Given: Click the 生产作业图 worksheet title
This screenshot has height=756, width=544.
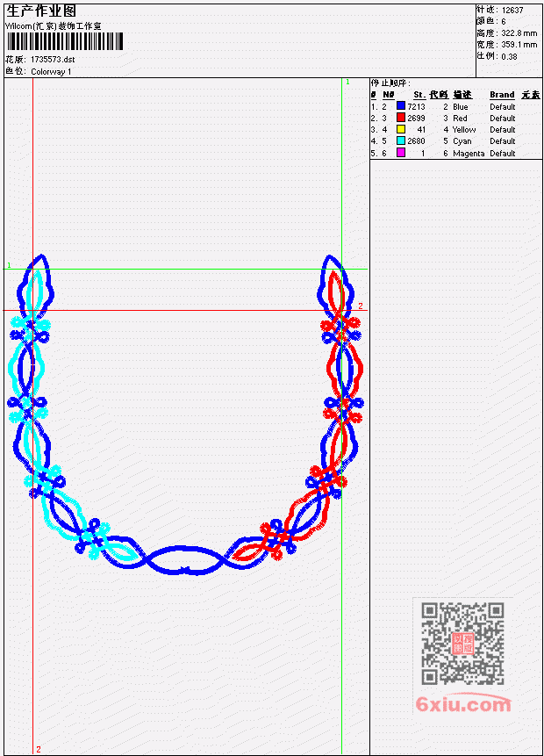Looking at the screenshot, I should pyautogui.click(x=41, y=11).
